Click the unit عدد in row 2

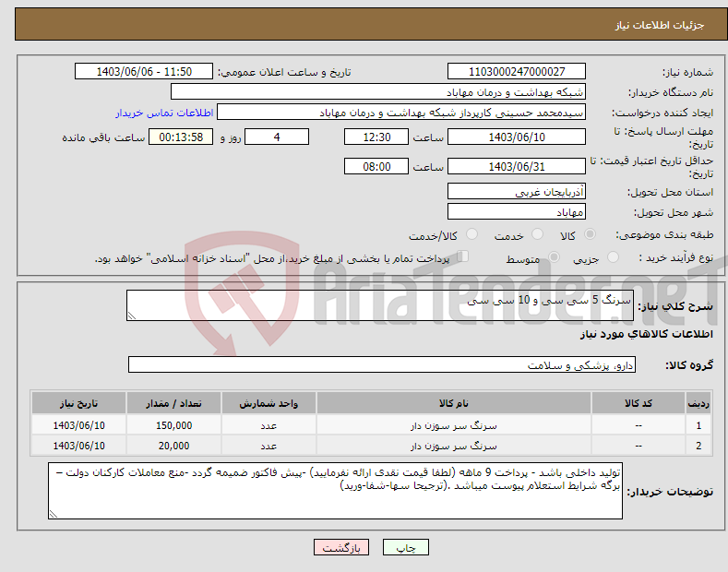click(269, 446)
